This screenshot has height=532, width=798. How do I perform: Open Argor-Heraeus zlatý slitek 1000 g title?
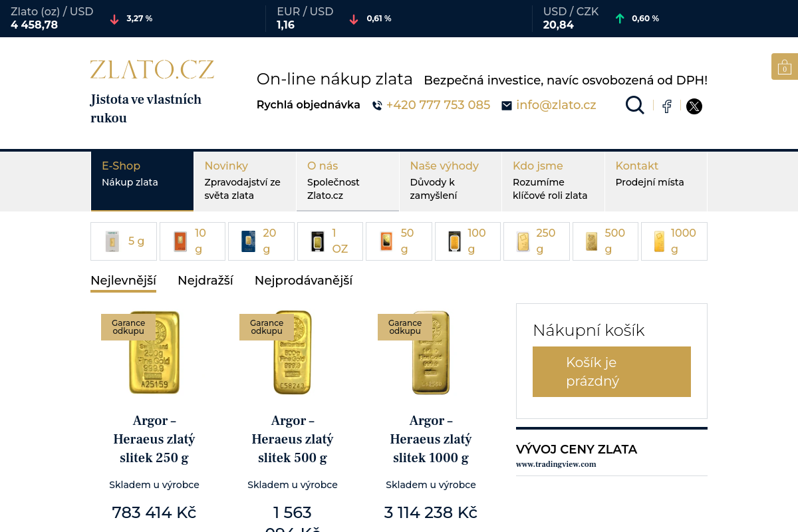click(431, 439)
